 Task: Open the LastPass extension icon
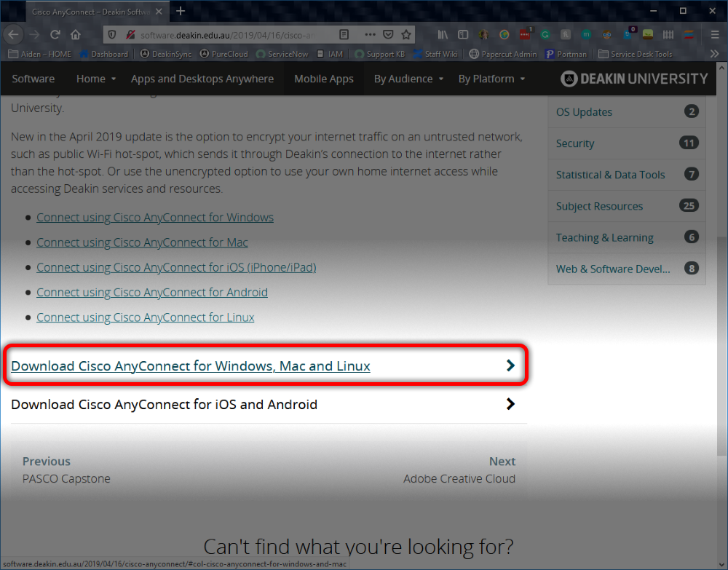click(525, 34)
